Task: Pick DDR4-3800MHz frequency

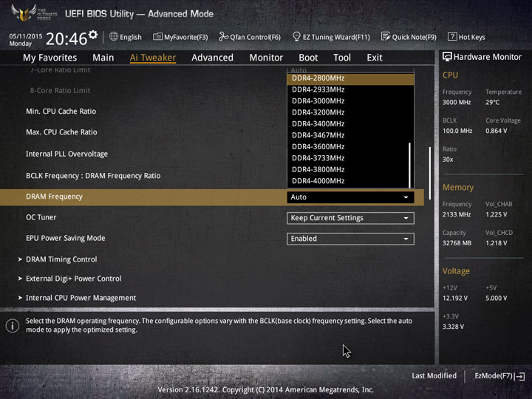Action: [x=348, y=170]
